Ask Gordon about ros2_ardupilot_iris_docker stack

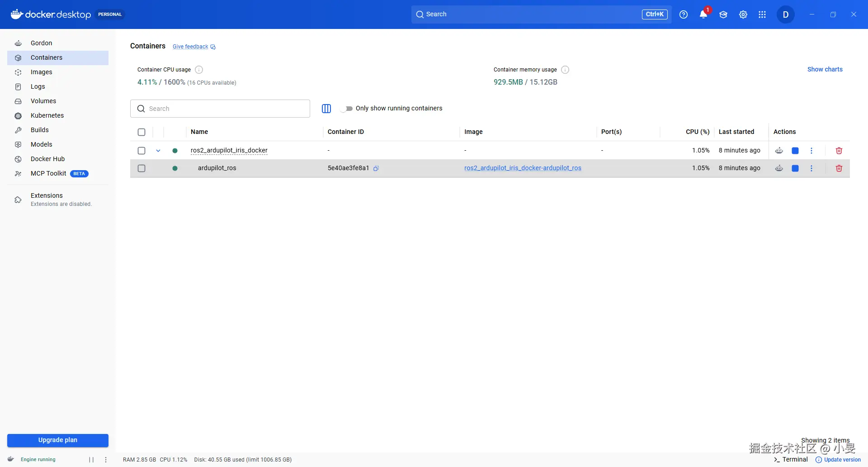point(779,151)
